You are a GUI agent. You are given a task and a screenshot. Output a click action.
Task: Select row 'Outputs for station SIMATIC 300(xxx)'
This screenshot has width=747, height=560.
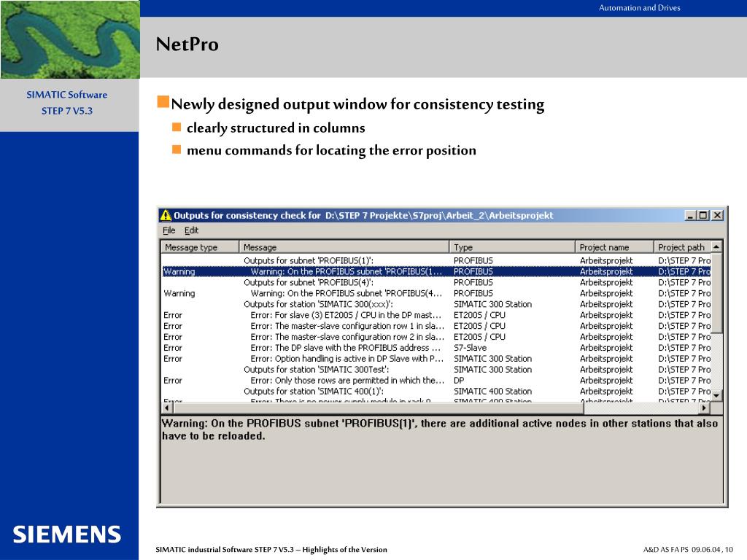pyautogui.click(x=436, y=304)
